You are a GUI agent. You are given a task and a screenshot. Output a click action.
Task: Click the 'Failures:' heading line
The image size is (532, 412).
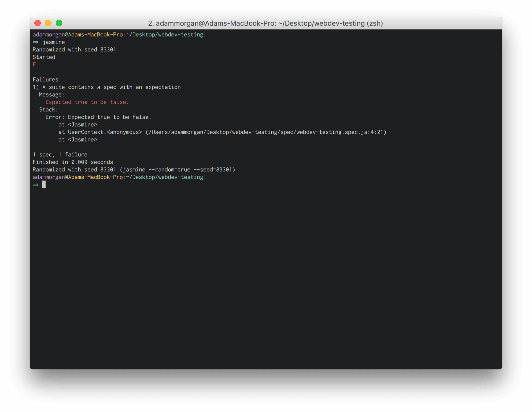pos(47,80)
